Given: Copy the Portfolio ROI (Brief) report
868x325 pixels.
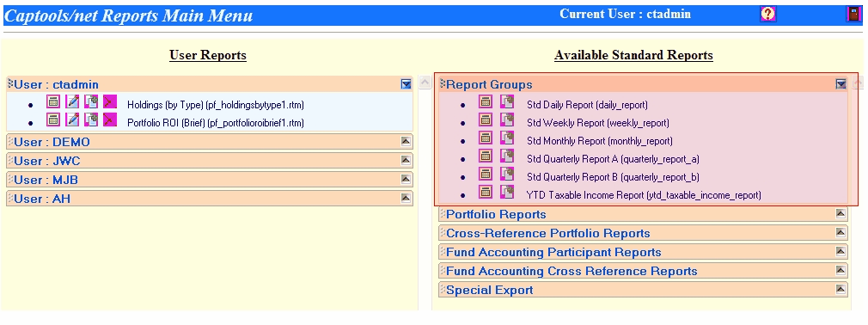Looking at the screenshot, I should [x=91, y=120].
